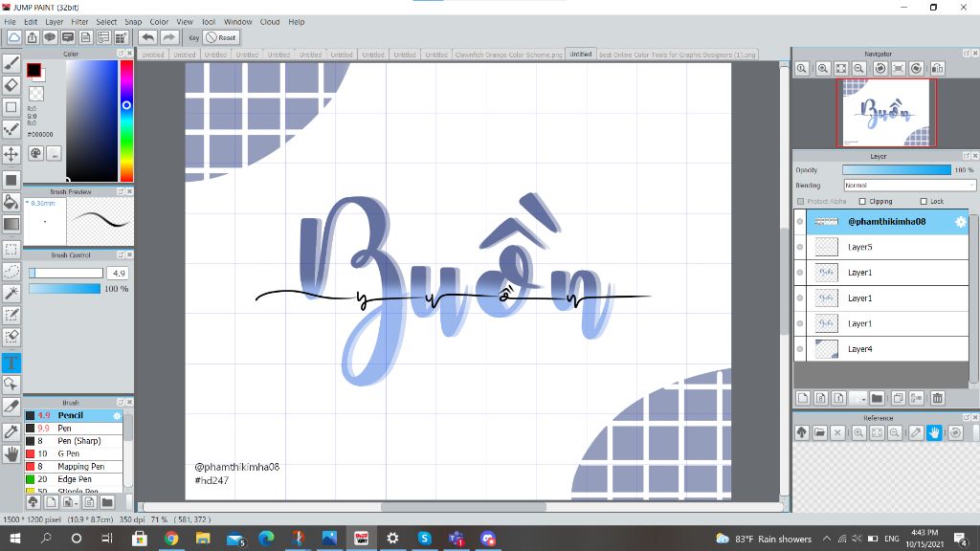Open the Cloud menu
The image size is (980, 551).
click(270, 22)
